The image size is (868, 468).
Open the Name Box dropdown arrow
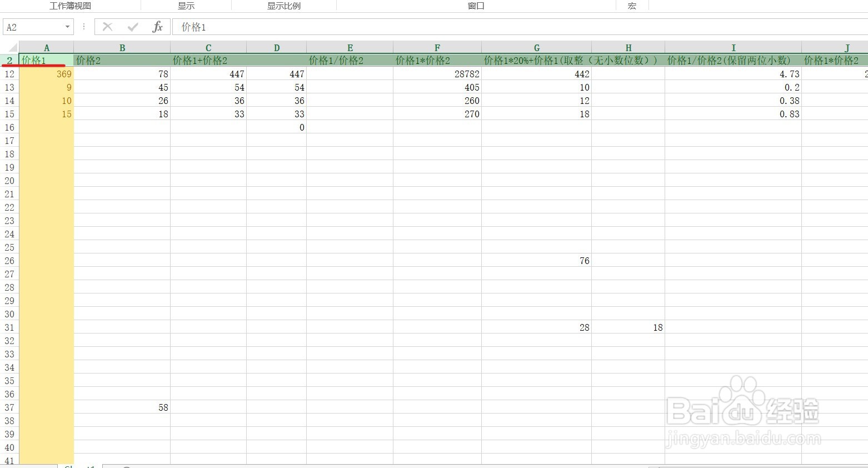67,27
